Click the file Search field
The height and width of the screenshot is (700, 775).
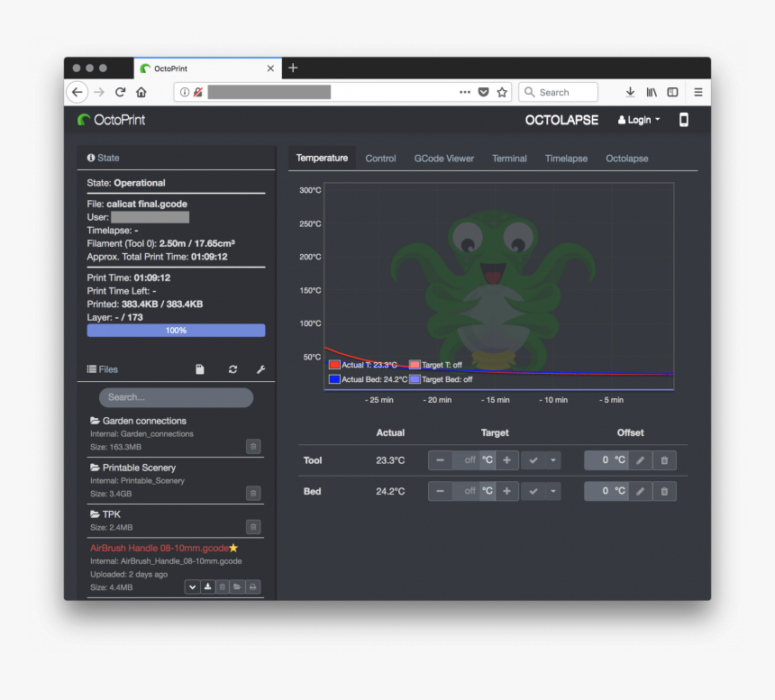176,397
